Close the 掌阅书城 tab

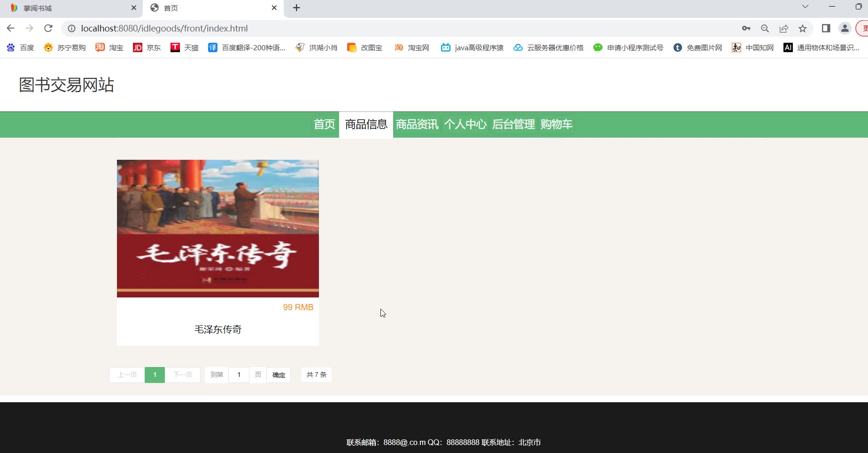134,8
